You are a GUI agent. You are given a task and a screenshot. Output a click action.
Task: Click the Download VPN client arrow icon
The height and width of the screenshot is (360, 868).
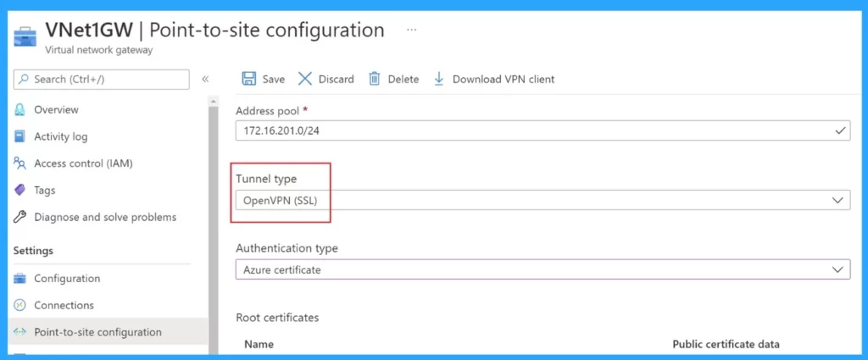tap(439, 79)
